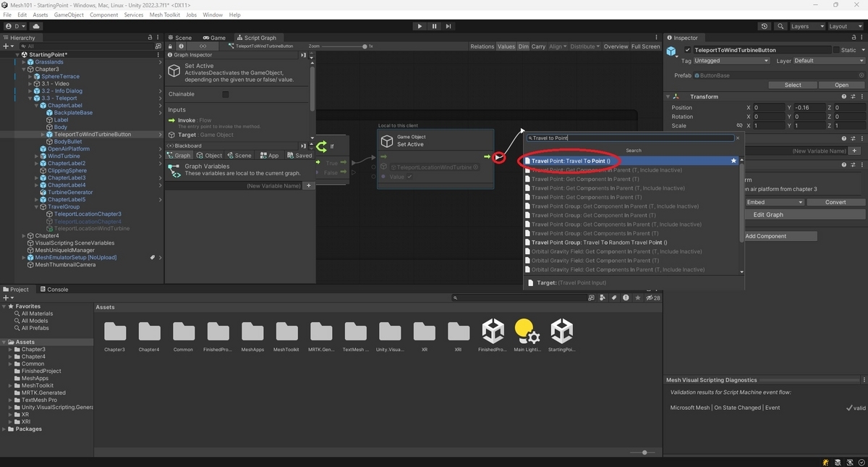
Task: Collapse the TravelGroup tree node
Action: pos(36,207)
